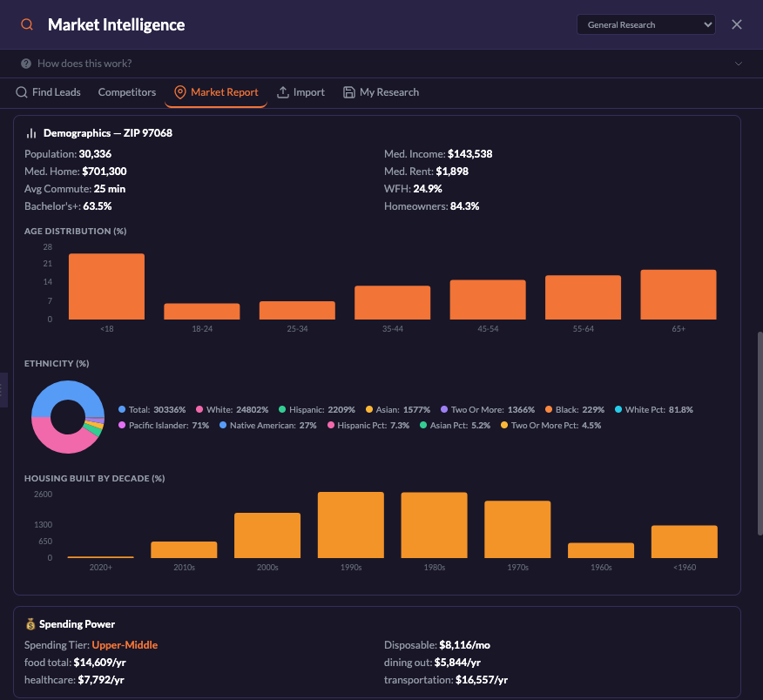Image resolution: width=763 pixels, height=700 pixels.
Task: Click the <18 age distribution bar
Action: 106,286
